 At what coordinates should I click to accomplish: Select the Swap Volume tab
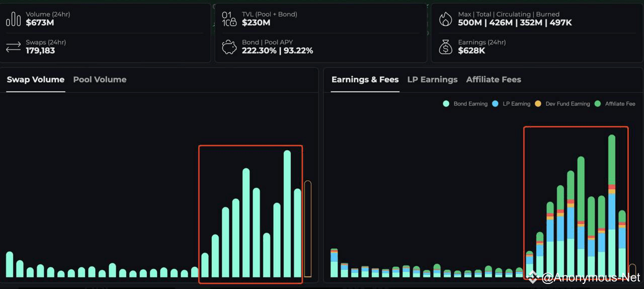point(36,80)
